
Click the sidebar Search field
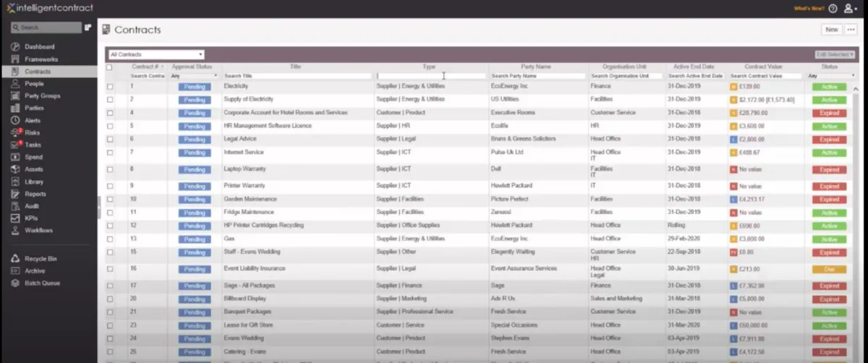point(46,27)
